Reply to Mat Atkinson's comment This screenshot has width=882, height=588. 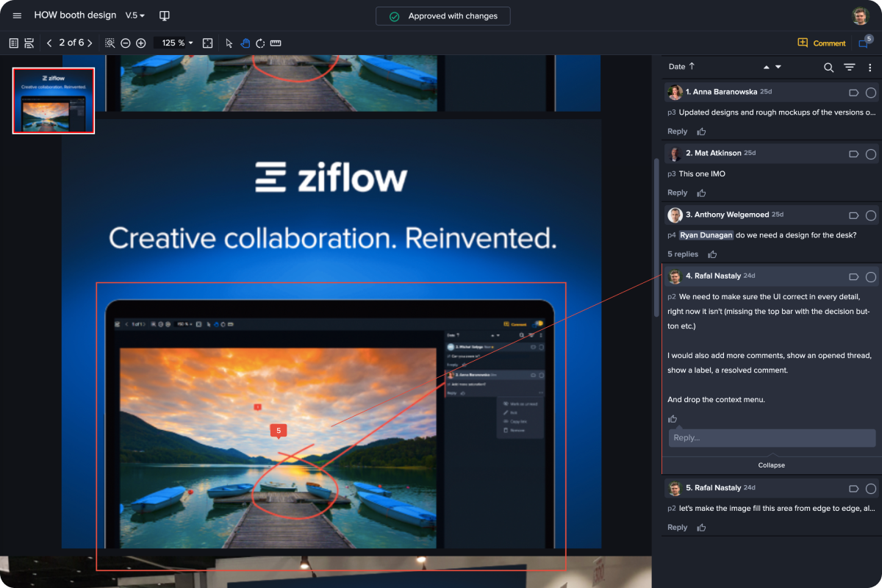(x=676, y=192)
